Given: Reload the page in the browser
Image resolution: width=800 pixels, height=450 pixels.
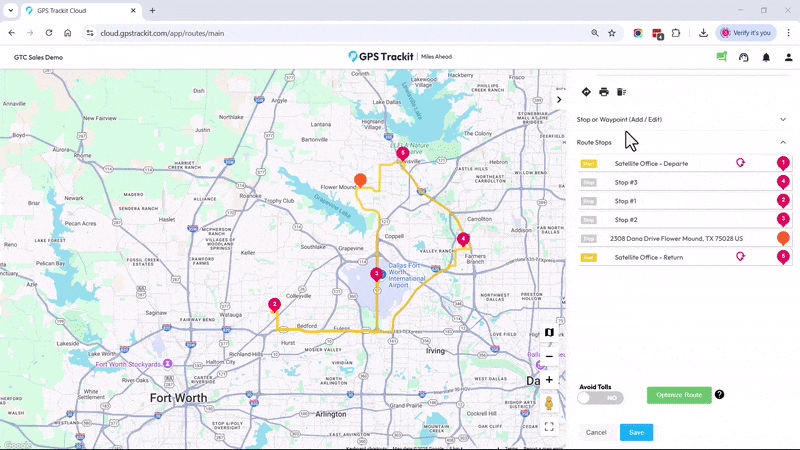Looking at the screenshot, I should [x=49, y=33].
